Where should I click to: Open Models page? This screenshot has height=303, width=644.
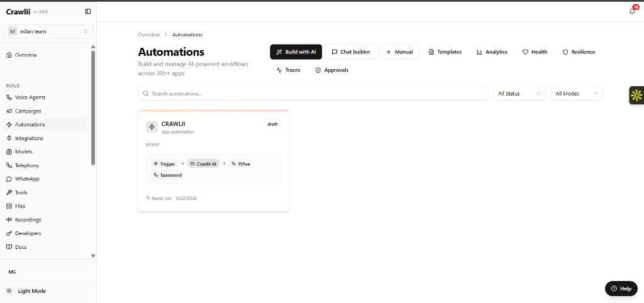[45, 151]
